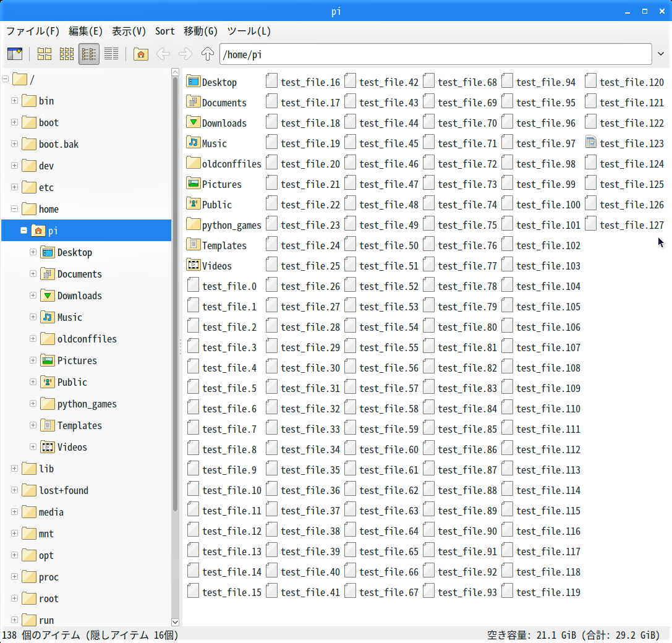Image resolution: width=672 pixels, height=643 pixels.
Task: Open the Sort menu
Action: click(x=165, y=32)
